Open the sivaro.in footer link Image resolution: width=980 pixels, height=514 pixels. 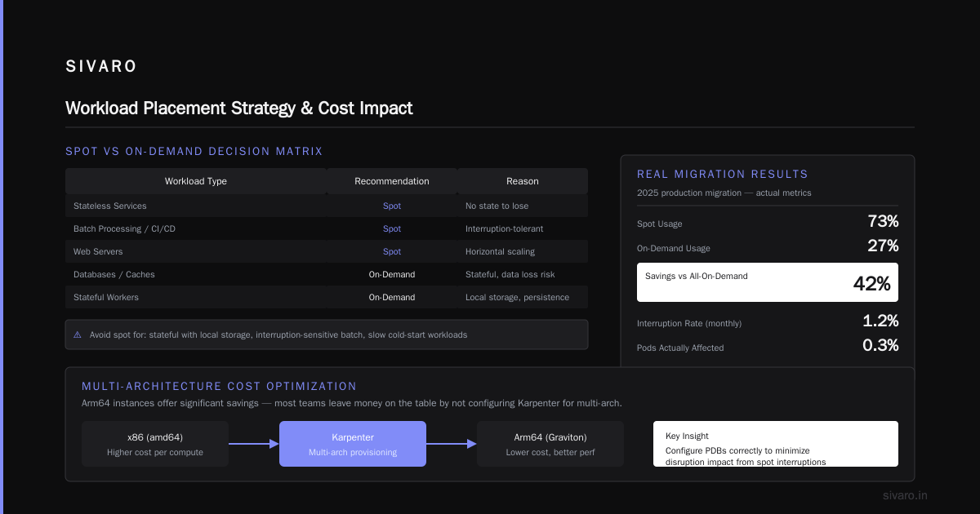[906, 495]
